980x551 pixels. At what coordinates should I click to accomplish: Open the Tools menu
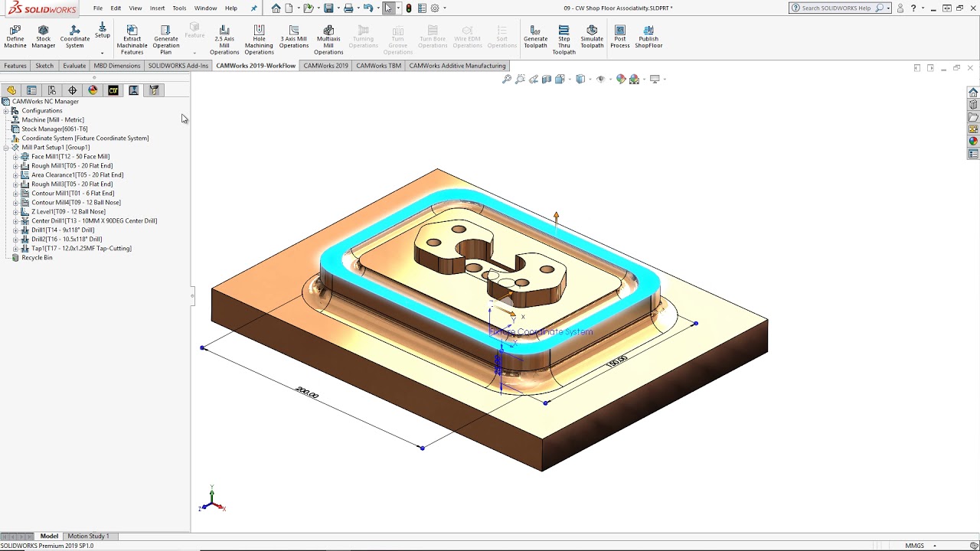tap(179, 8)
